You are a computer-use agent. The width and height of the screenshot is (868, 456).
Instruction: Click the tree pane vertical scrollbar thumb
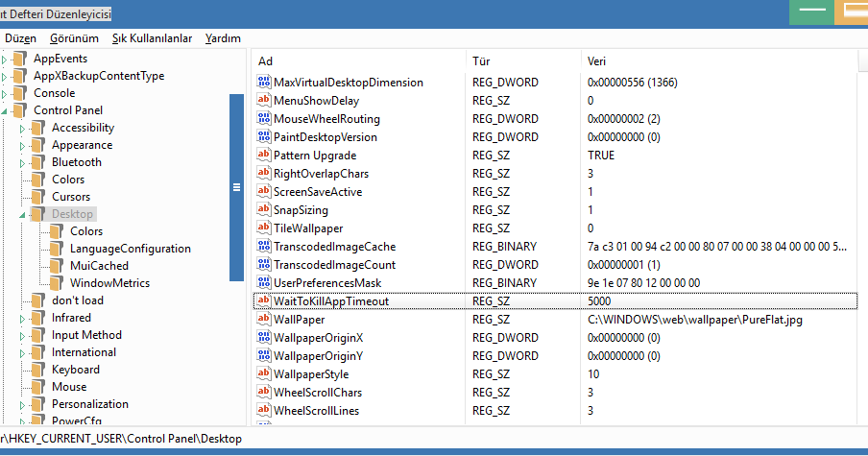point(236,187)
